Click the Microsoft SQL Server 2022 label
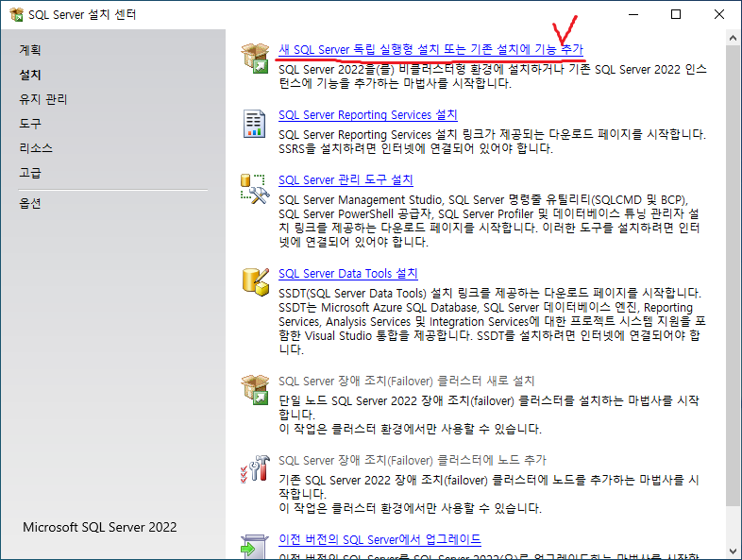The width and height of the screenshot is (742, 560). coord(100,527)
